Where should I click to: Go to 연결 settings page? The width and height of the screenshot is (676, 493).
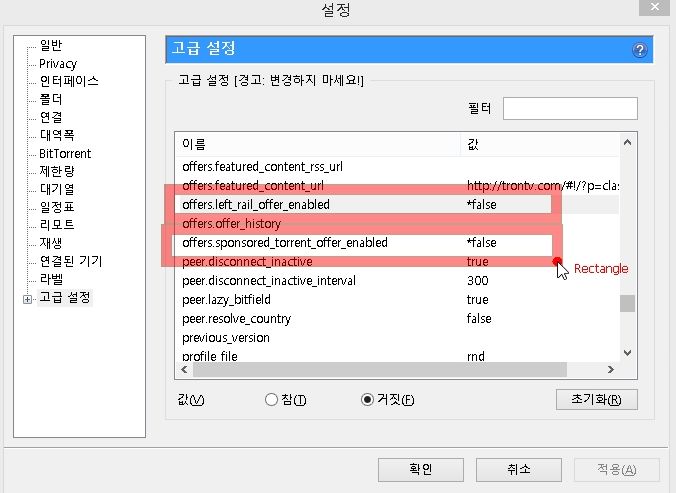point(51,117)
